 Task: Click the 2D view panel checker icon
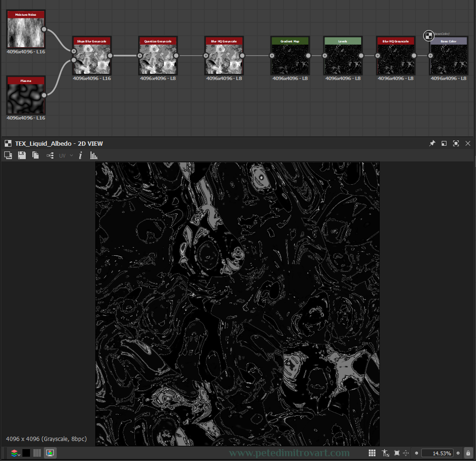tap(8, 143)
